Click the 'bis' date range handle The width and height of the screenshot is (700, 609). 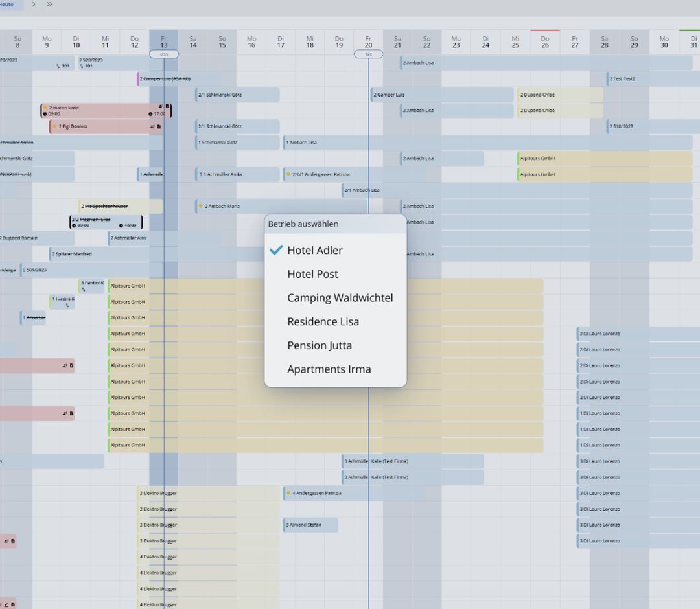368,54
